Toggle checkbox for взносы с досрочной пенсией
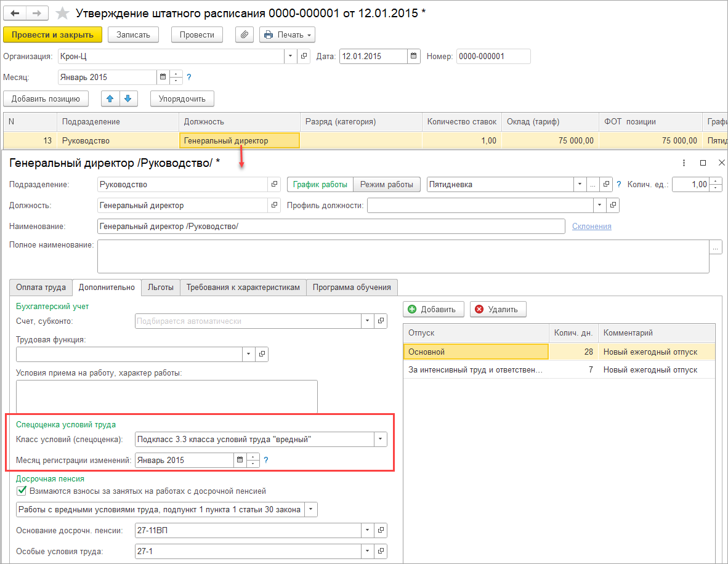The height and width of the screenshot is (564, 728). tap(22, 491)
